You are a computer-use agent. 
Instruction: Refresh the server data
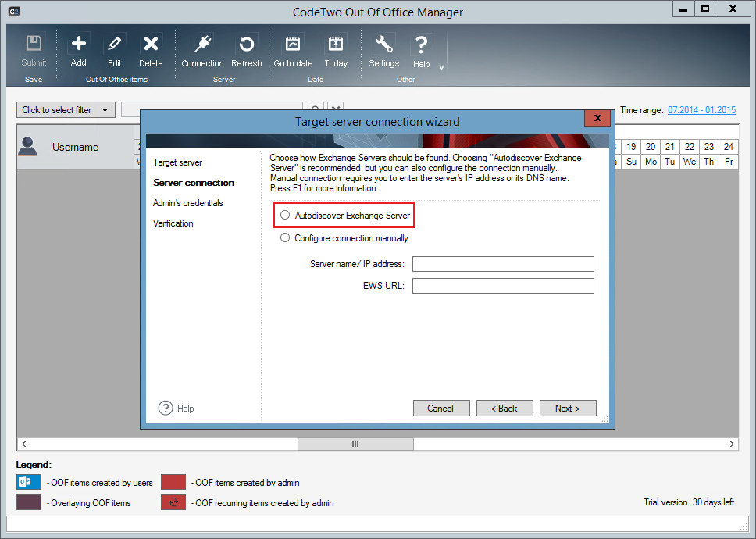click(x=246, y=51)
